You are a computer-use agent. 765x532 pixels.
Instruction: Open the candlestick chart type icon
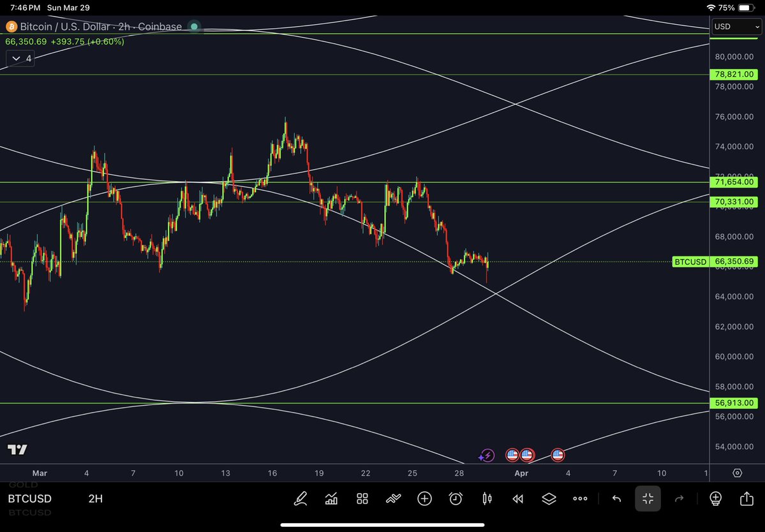487,498
